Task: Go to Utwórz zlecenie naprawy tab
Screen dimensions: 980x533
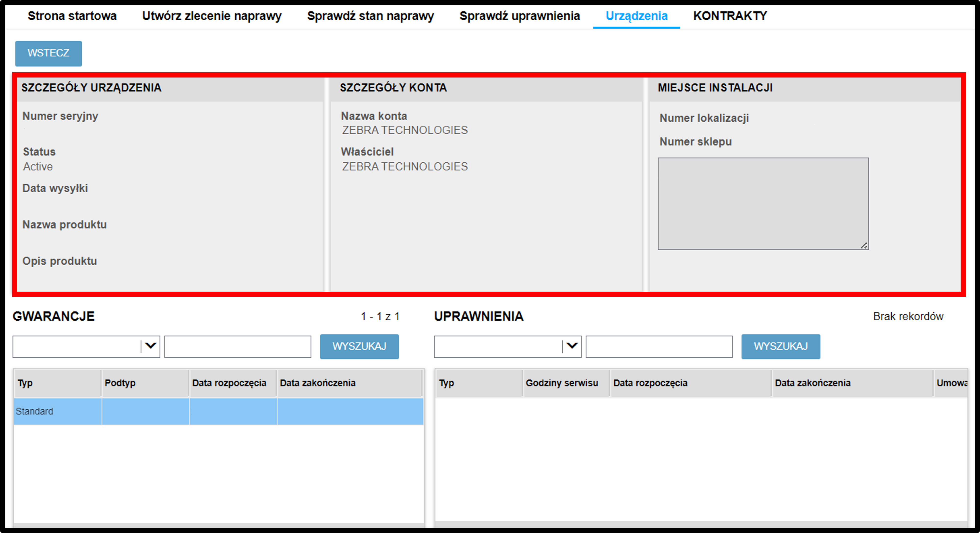Action: pyautogui.click(x=212, y=16)
